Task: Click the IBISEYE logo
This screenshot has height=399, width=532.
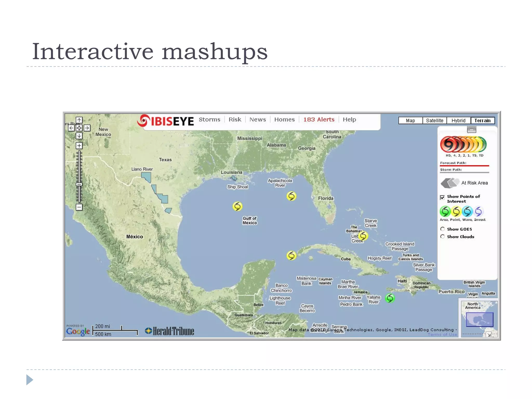Action: tap(165, 121)
